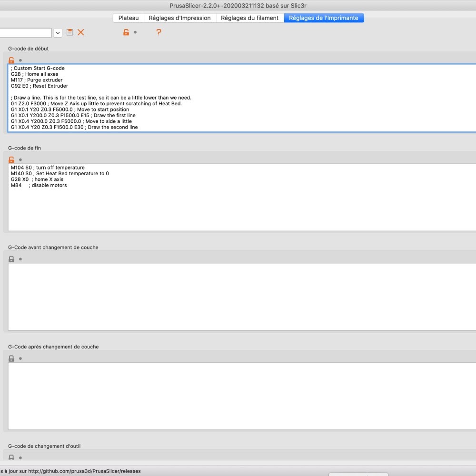
Task: Click the 'G-Code avant changement de couche' label
Action: click(53, 248)
